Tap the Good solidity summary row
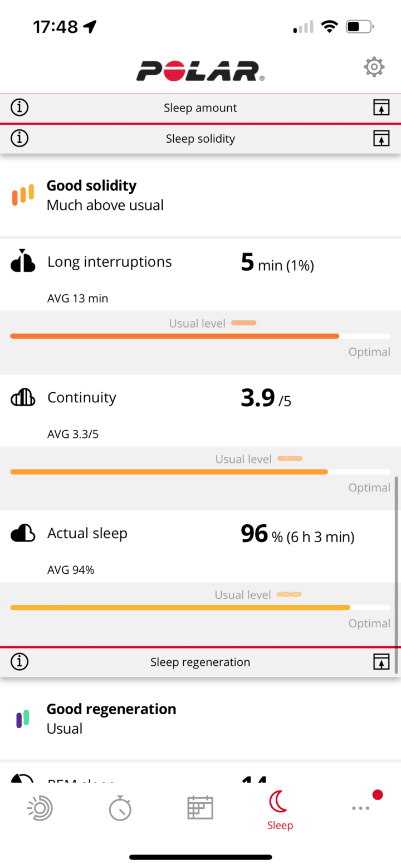This screenshot has width=401, height=868. point(200,195)
